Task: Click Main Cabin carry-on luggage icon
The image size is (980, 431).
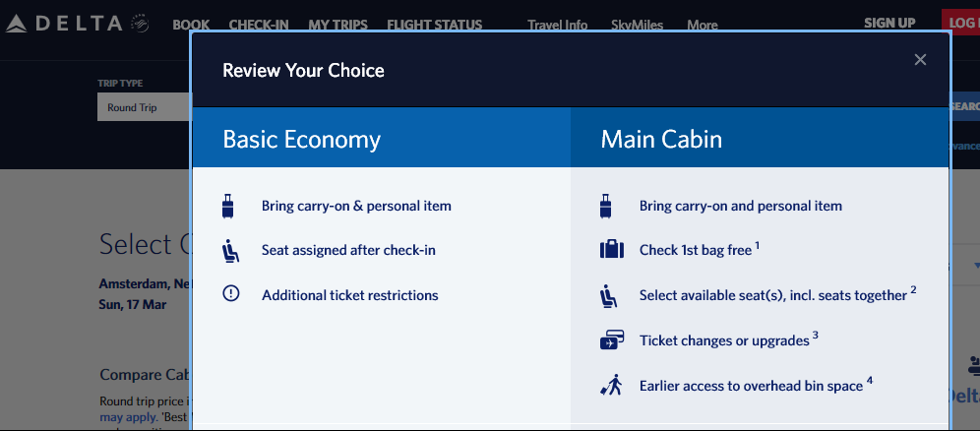Action: [607, 207]
